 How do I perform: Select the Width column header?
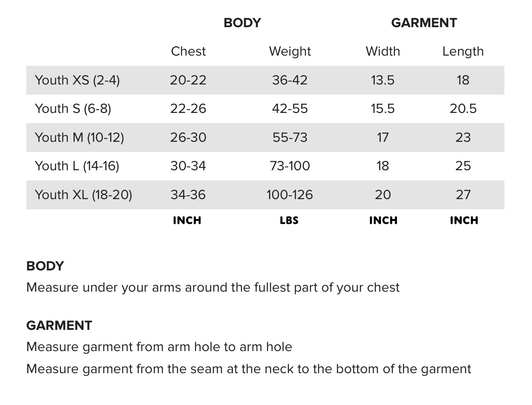383,51
